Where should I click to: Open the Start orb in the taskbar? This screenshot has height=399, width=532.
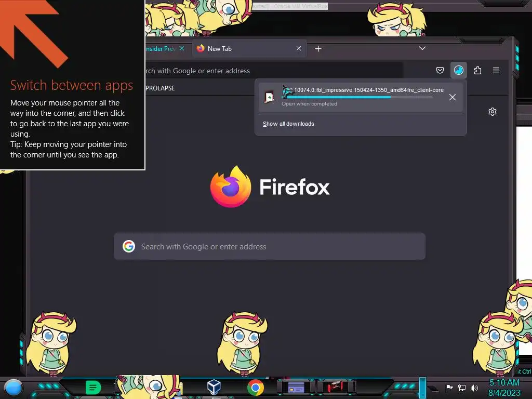pyautogui.click(x=13, y=388)
